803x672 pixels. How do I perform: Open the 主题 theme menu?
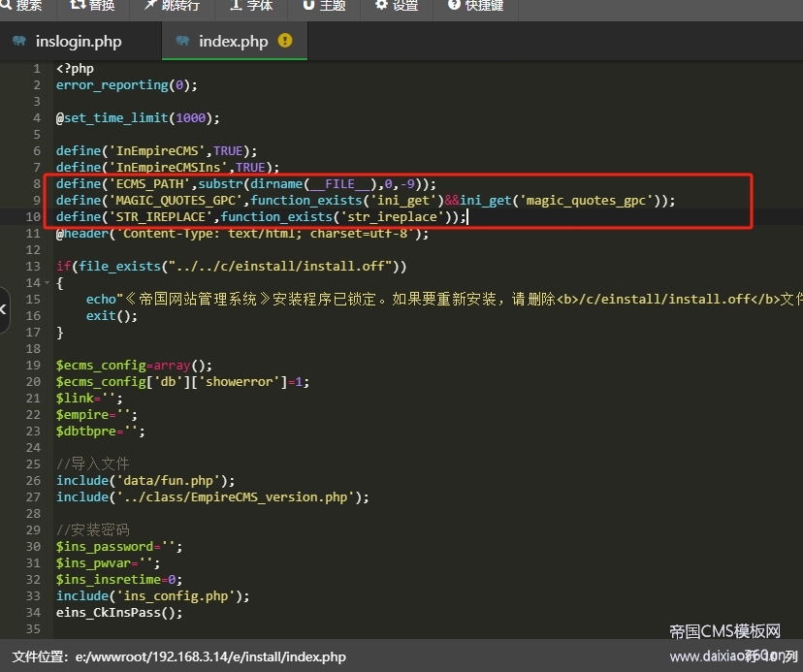(x=324, y=6)
